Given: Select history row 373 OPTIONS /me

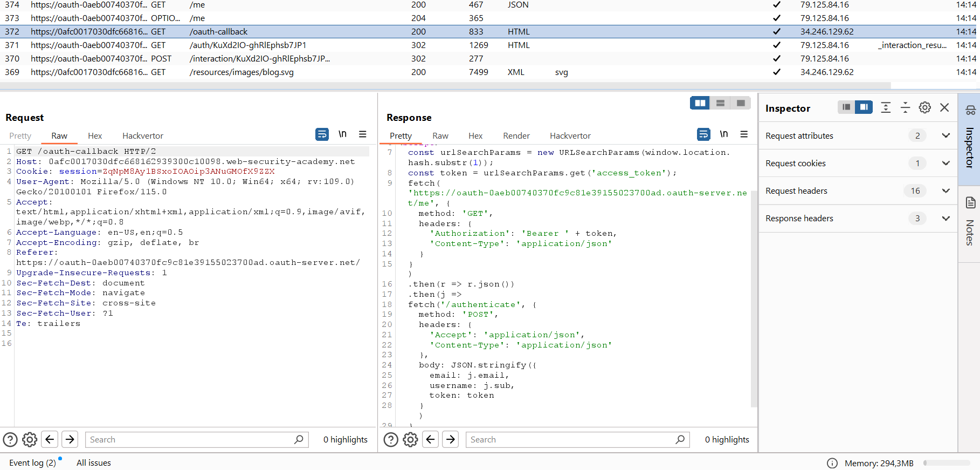Looking at the screenshot, I should pos(490,18).
